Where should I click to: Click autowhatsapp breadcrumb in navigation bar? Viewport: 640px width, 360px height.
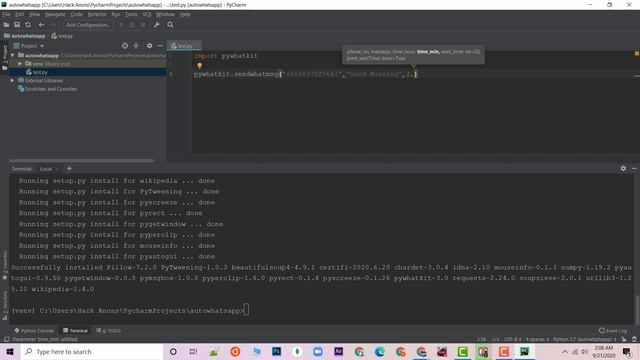(24, 36)
